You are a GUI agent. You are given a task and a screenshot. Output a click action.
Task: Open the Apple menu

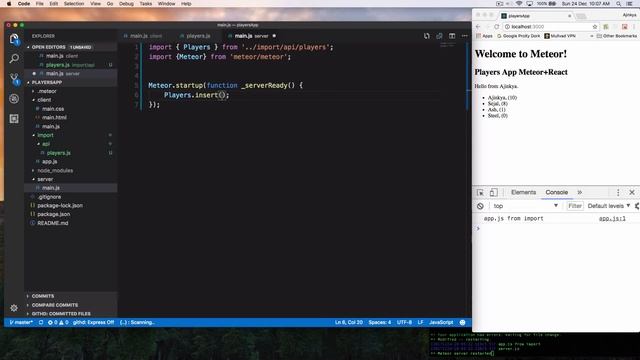(9, 4)
